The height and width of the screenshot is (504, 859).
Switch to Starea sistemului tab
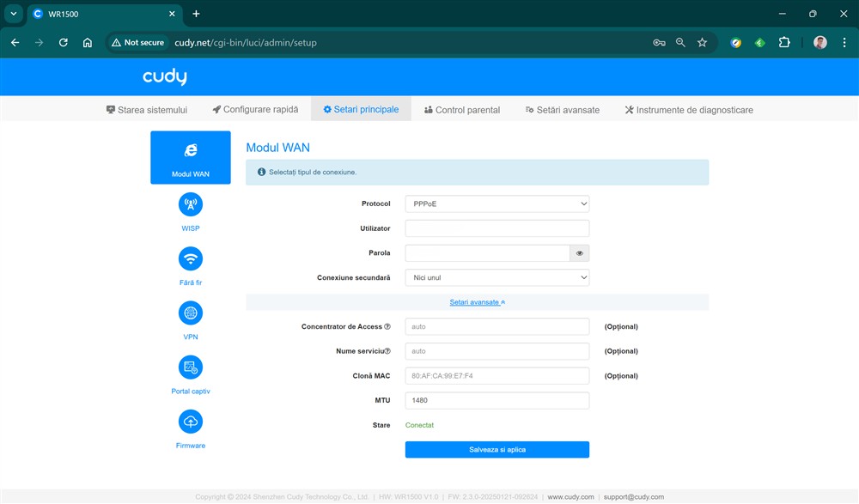click(x=147, y=110)
